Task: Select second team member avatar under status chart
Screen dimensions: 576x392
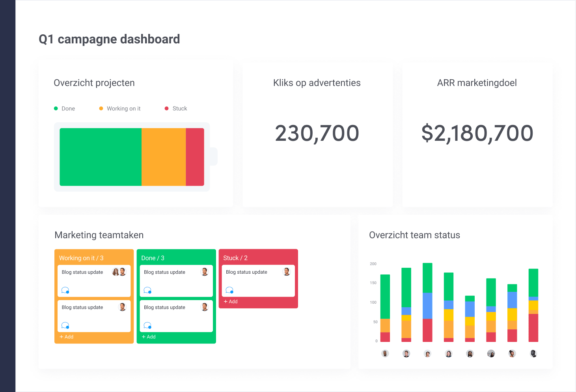Action: pos(406,353)
